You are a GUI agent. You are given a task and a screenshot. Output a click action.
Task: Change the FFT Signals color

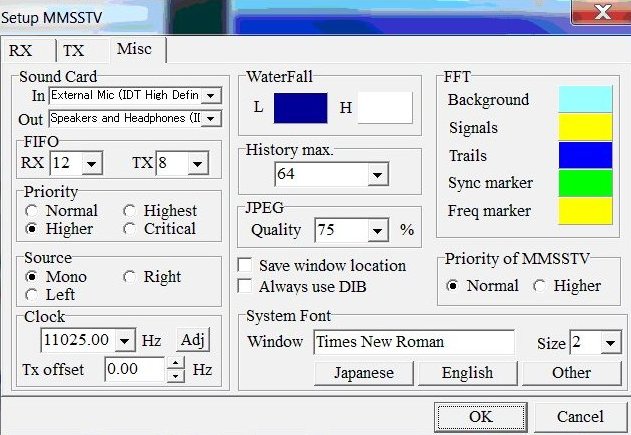pos(586,127)
